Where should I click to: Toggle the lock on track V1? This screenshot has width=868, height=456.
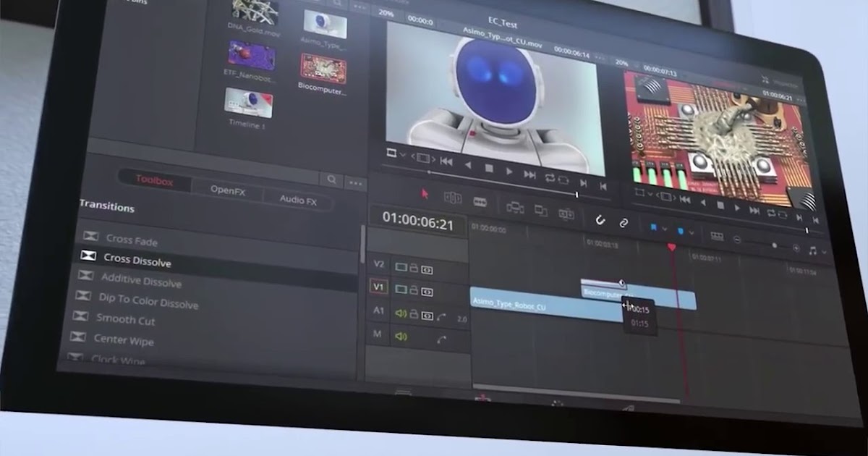coord(415,290)
